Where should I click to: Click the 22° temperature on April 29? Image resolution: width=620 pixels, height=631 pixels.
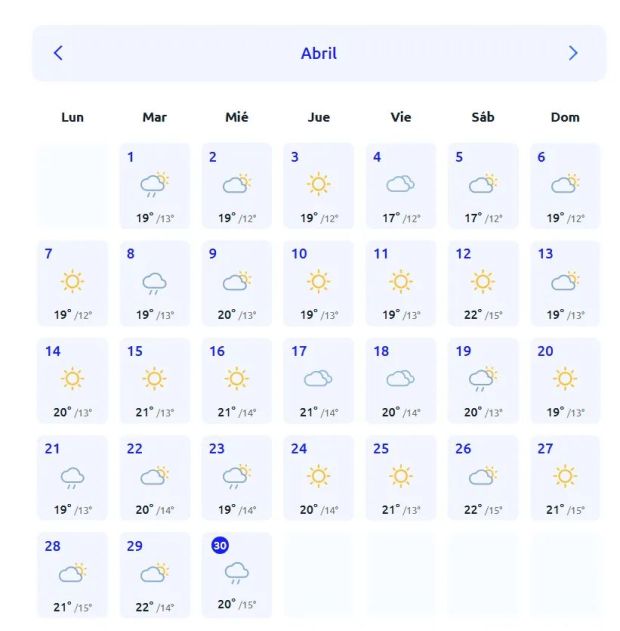(145, 607)
